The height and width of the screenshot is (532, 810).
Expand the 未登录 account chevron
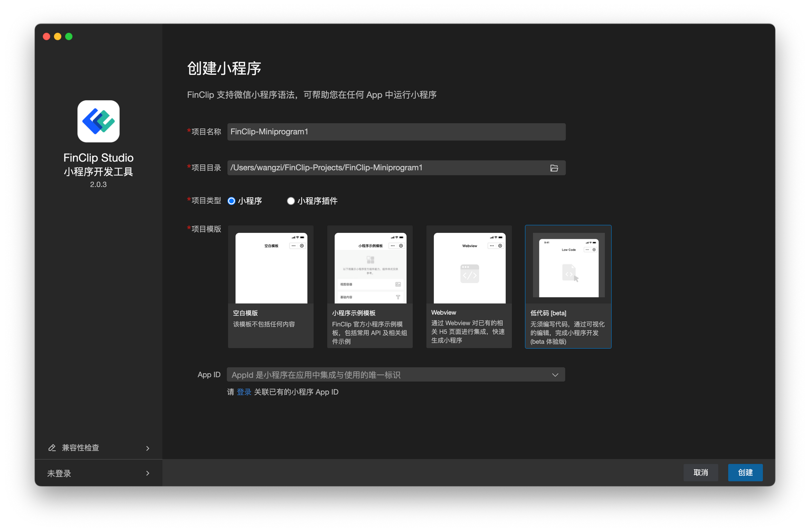coord(147,473)
